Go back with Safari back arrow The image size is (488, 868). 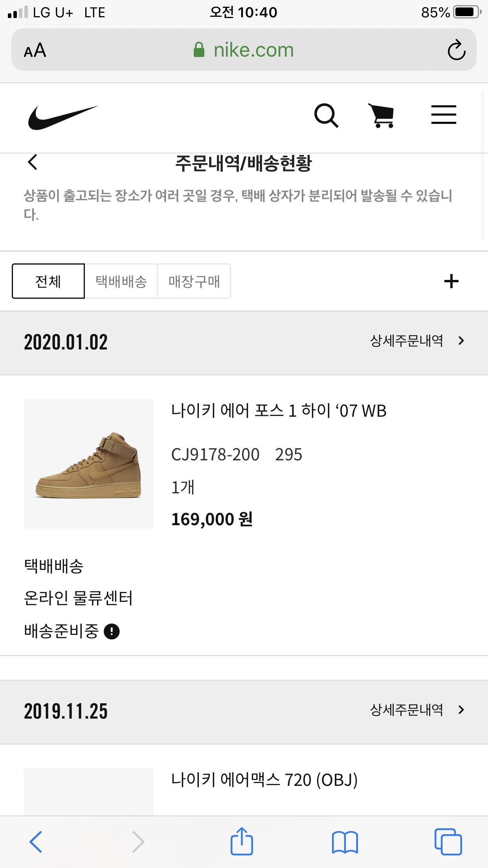[36, 842]
